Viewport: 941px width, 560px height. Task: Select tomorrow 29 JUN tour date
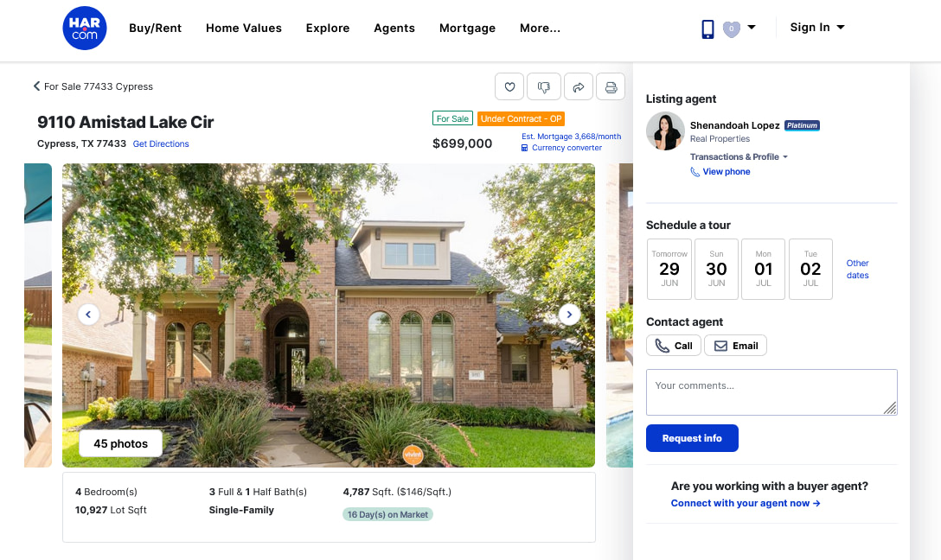[x=669, y=270]
